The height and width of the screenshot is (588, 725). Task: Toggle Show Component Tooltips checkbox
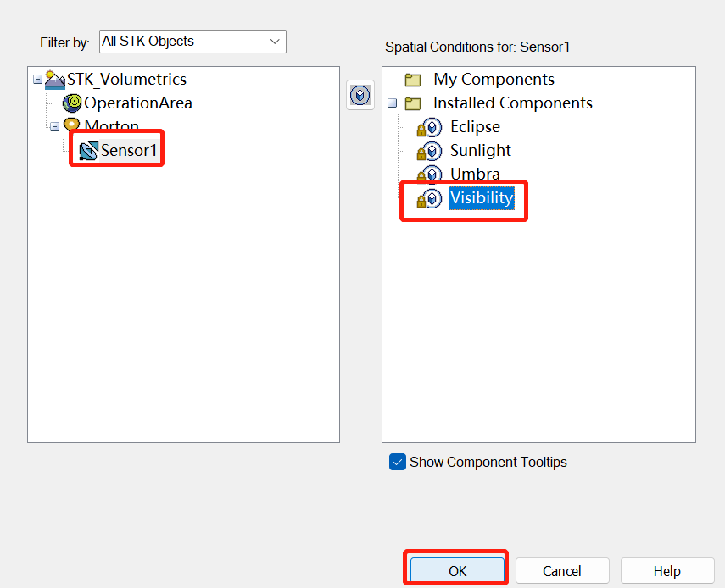(x=398, y=462)
